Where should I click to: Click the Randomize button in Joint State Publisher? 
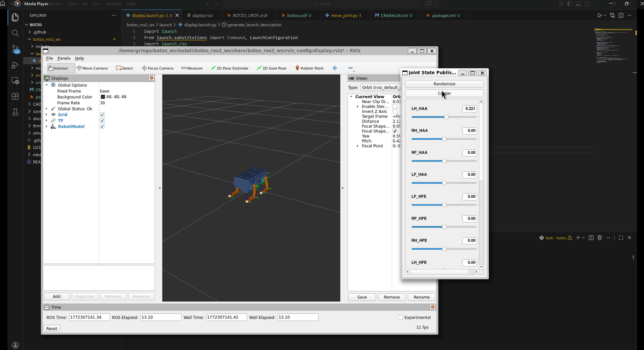444,84
